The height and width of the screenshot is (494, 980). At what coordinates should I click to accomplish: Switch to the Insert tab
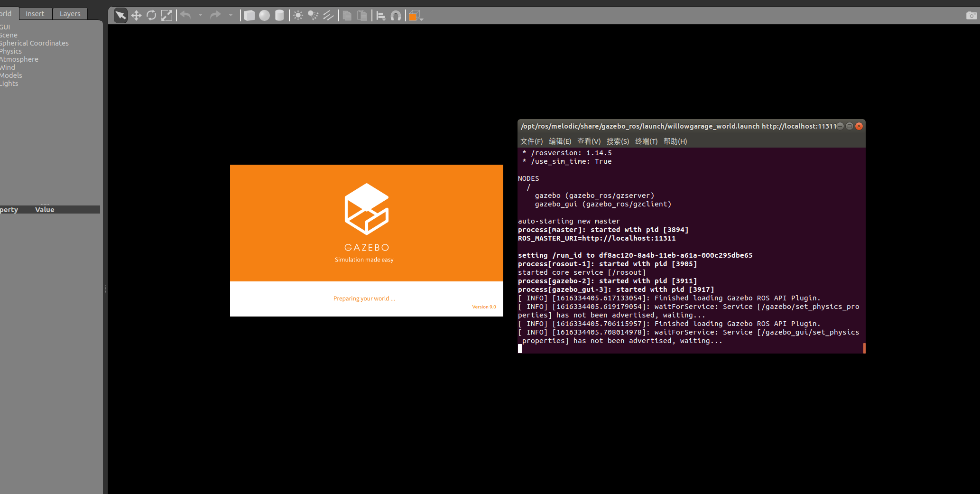(x=35, y=14)
